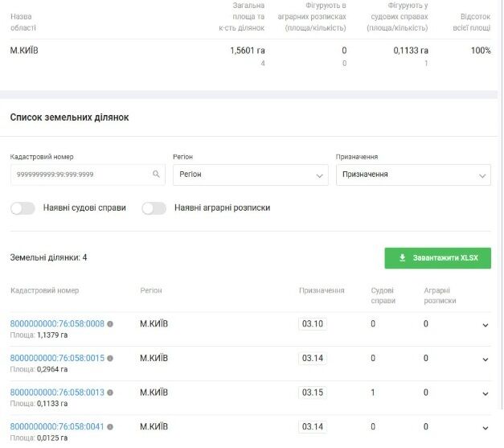
Task: Click the search magnifier icon in cadastral field
Action: pyautogui.click(x=156, y=175)
